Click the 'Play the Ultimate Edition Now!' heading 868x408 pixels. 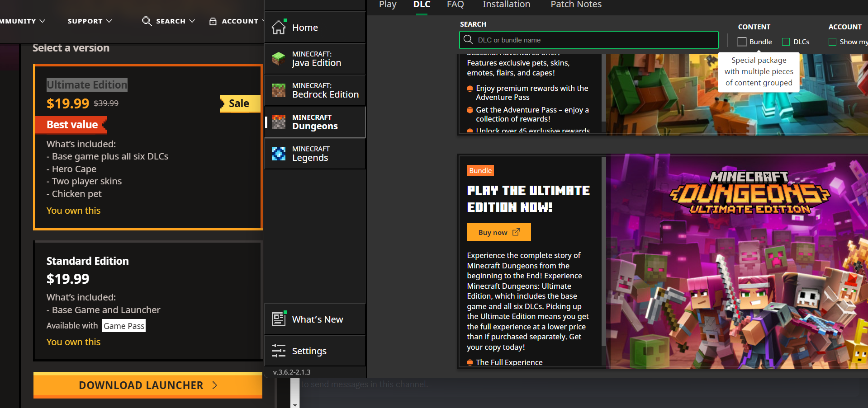point(528,199)
